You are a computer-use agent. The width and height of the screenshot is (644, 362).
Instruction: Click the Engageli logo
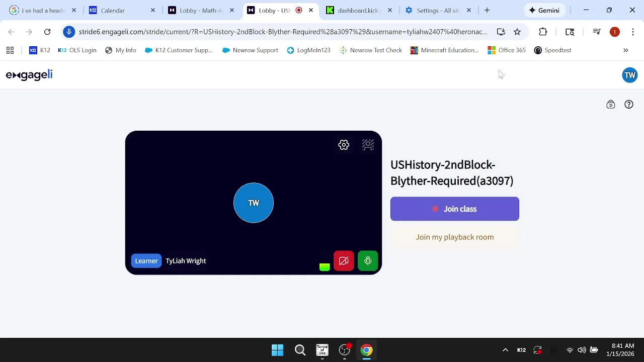(x=29, y=75)
